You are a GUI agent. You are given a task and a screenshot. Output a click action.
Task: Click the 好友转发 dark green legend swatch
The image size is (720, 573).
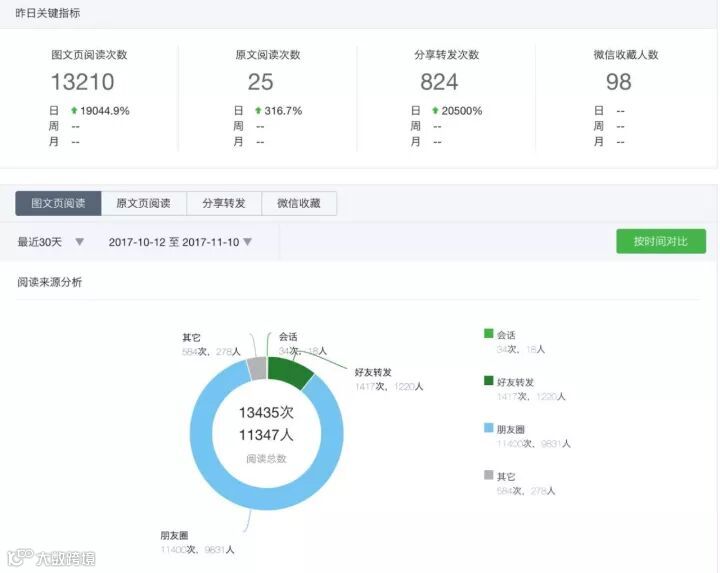tap(489, 381)
